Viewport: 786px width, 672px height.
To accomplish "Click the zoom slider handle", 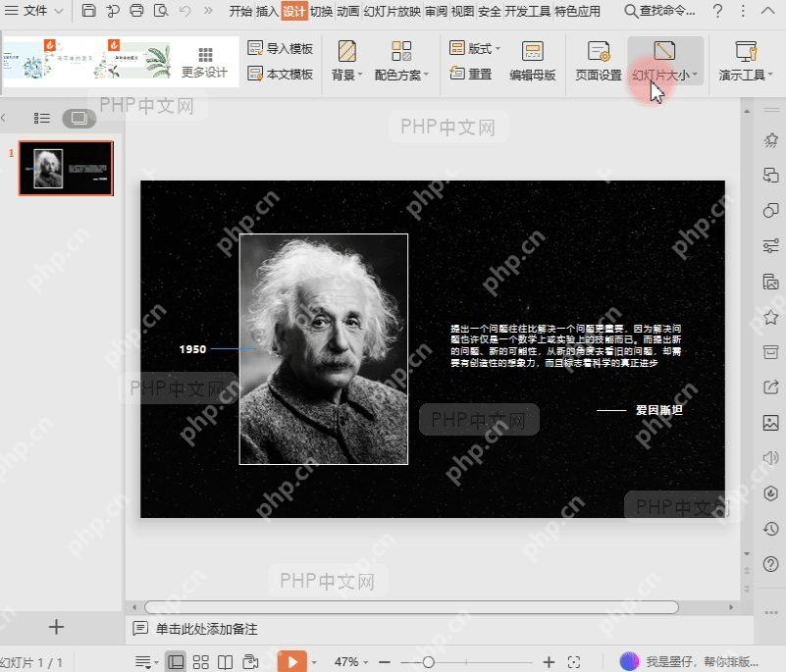I will [428, 662].
